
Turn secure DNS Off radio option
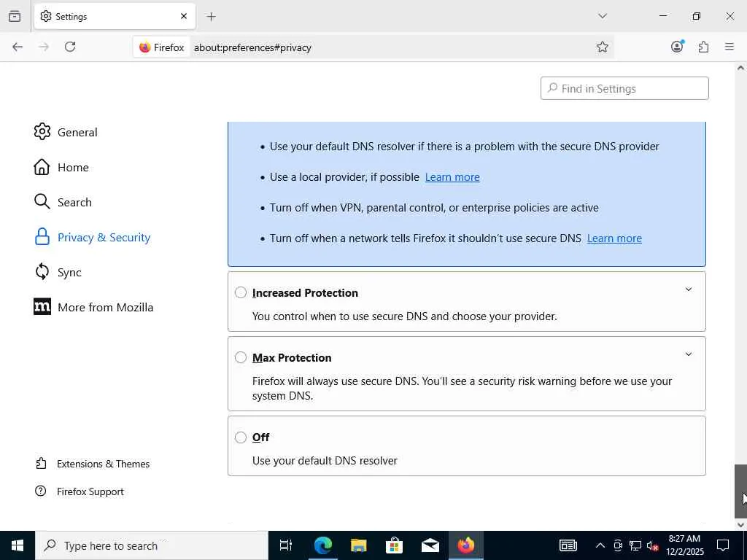[x=241, y=437]
